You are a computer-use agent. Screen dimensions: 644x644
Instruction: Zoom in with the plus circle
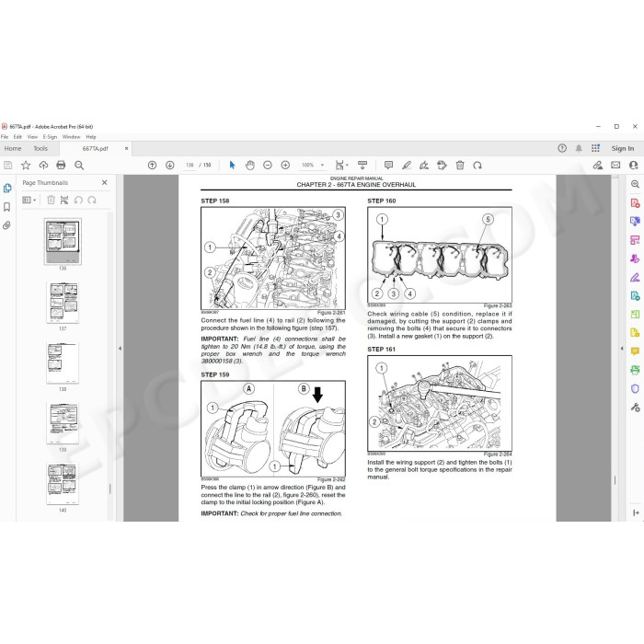click(285, 165)
